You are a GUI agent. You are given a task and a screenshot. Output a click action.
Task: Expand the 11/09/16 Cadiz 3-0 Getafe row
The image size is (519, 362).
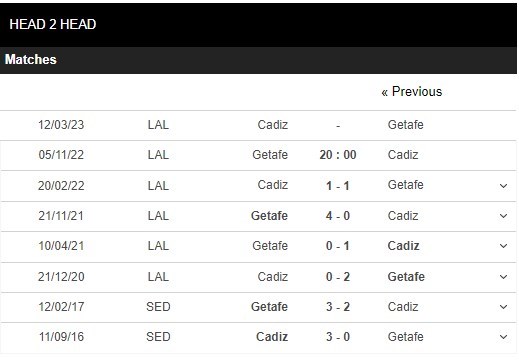coord(503,337)
